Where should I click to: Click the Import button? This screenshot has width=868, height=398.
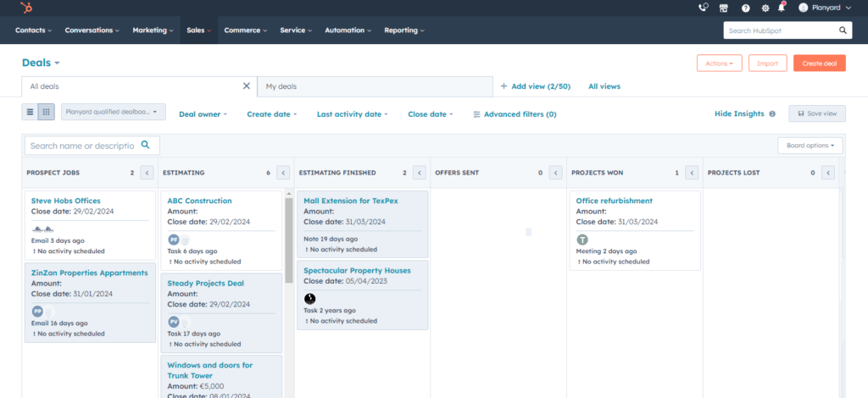pos(767,64)
